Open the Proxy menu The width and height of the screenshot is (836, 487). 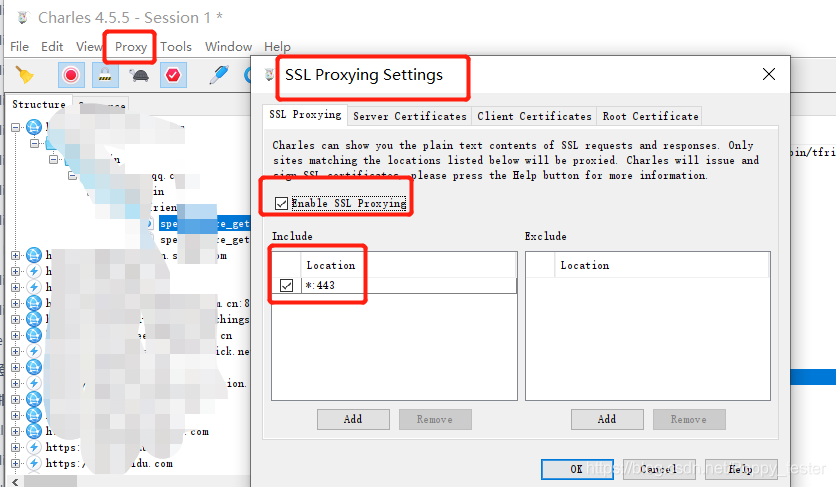131,47
